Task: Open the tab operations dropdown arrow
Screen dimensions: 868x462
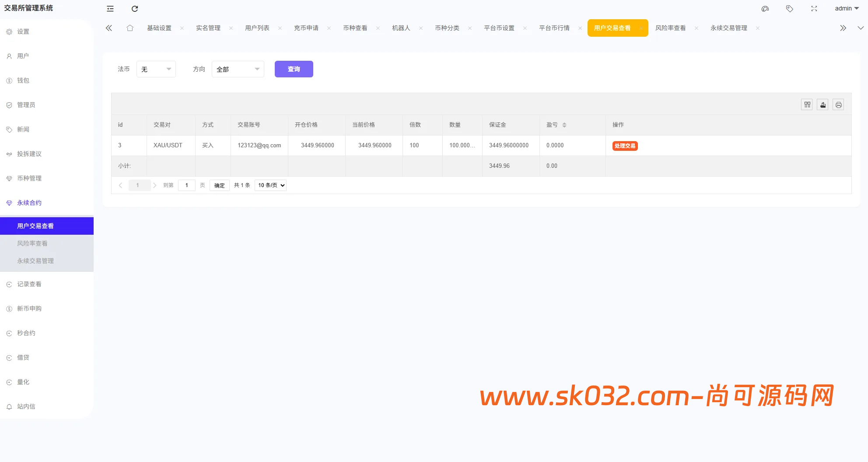Action: (861, 28)
